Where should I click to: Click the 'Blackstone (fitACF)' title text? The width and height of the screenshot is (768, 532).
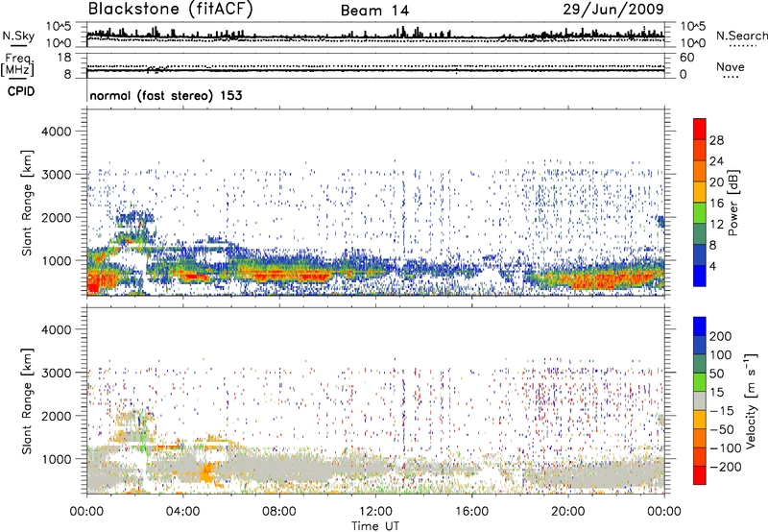pyautogui.click(x=170, y=9)
